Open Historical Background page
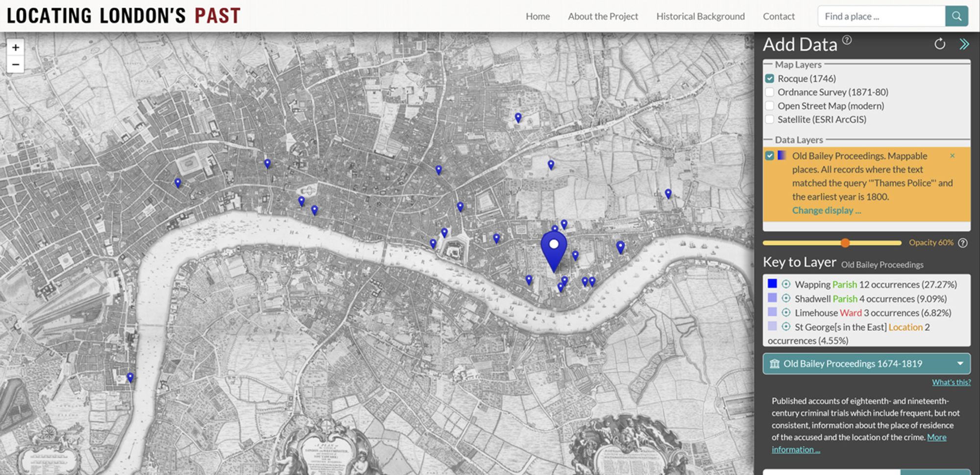Viewport: 980px width, 475px height. [700, 16]
